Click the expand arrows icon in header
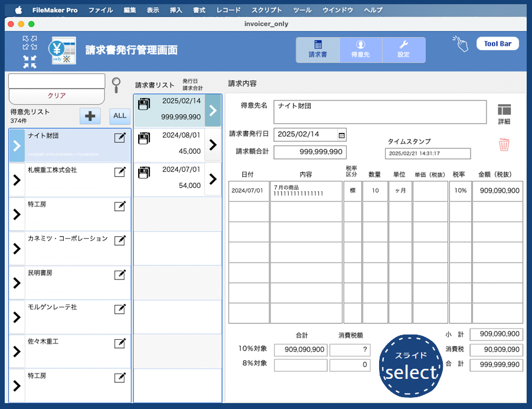Image resolution: width=532 pixels, height=409 pixels. click(30, 43)
